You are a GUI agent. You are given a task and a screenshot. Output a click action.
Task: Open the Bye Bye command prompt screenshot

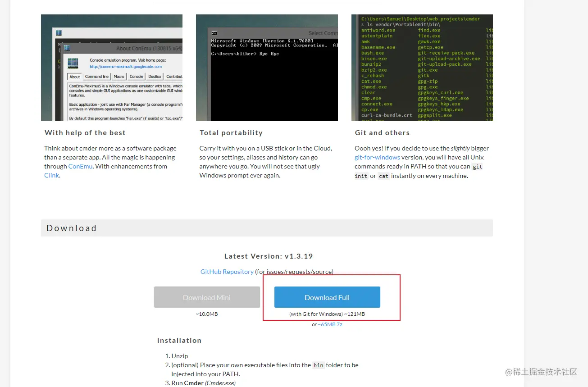267,68
